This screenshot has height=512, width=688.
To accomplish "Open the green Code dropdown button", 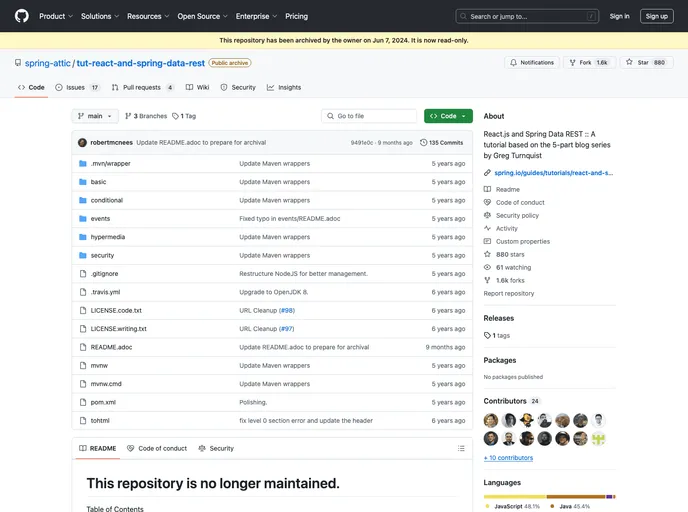I will coord(448,116).
